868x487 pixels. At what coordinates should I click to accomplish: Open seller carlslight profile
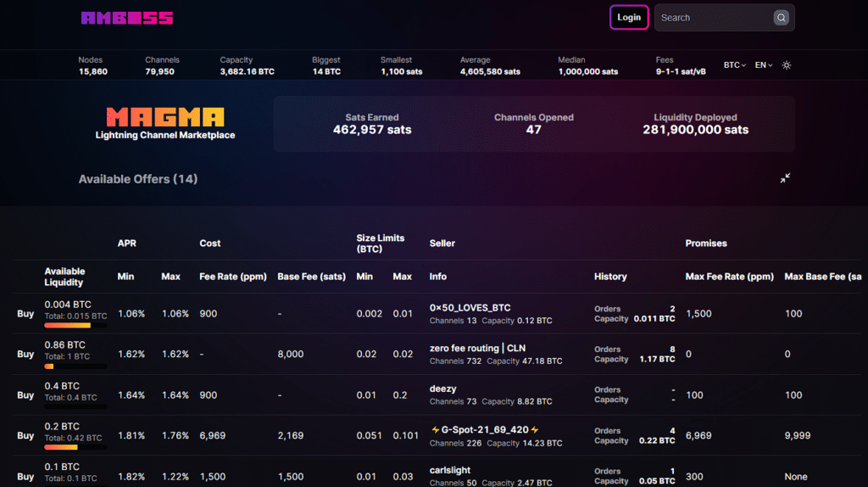coord(450,470)
